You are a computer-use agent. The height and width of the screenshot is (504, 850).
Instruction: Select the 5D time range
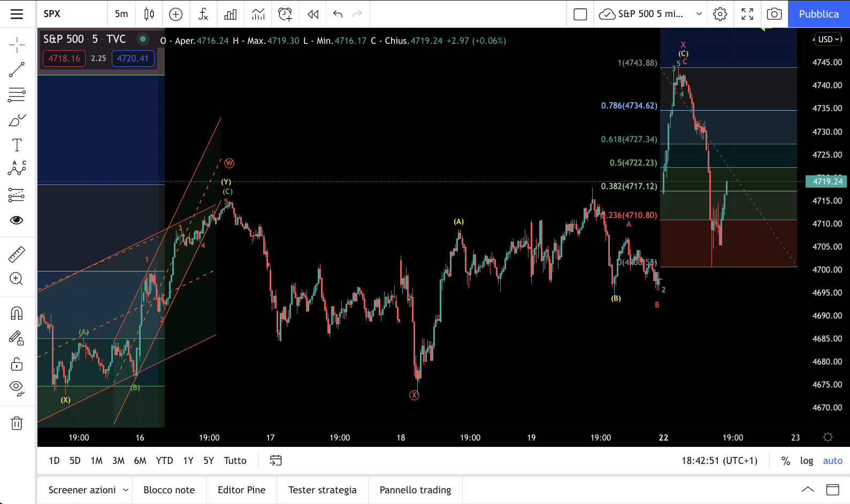75,461
